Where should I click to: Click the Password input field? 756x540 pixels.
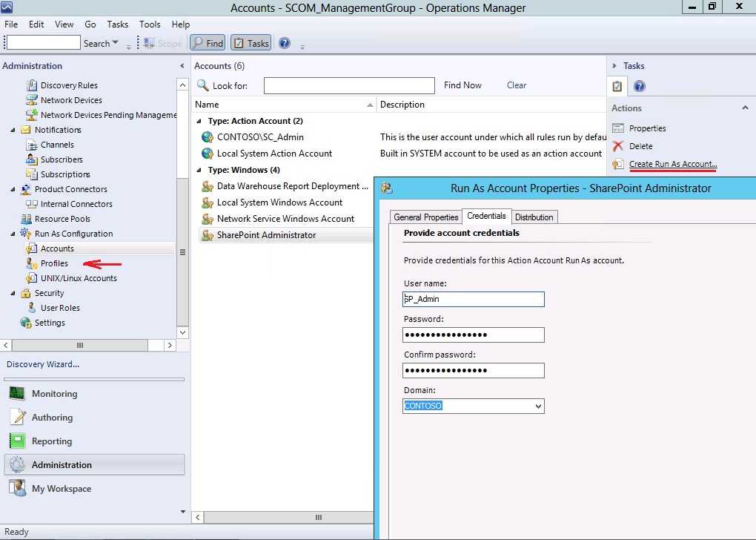(474, 335)
